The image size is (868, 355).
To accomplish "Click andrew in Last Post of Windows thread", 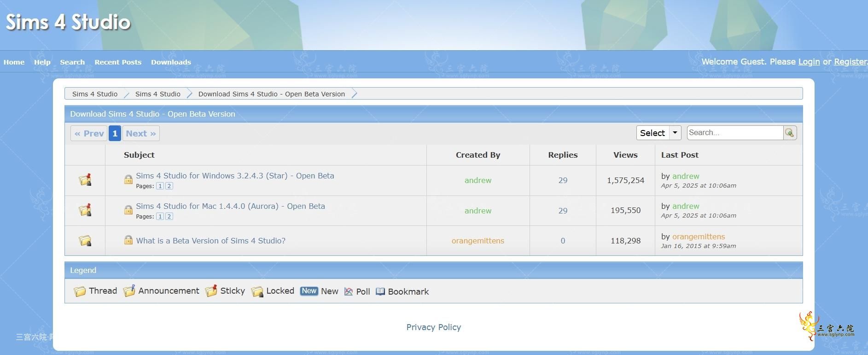I will click(686, 176).
